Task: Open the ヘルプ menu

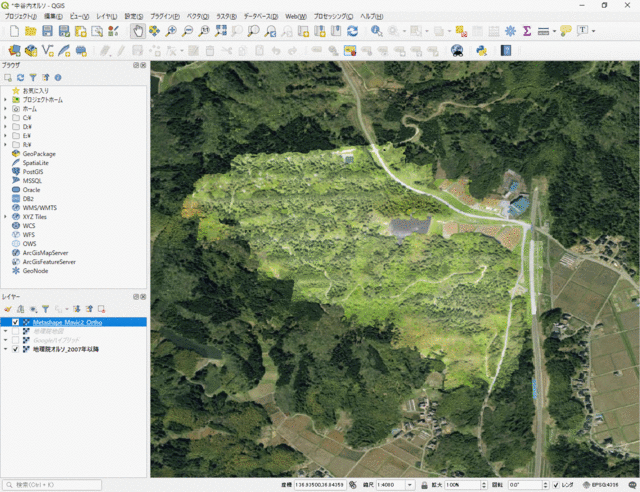Action: (x=371, y=16)
